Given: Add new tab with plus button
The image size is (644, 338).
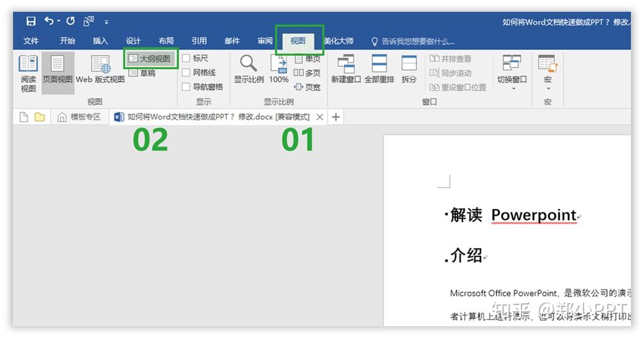Looking at the screenshot, I should [336, 117].
